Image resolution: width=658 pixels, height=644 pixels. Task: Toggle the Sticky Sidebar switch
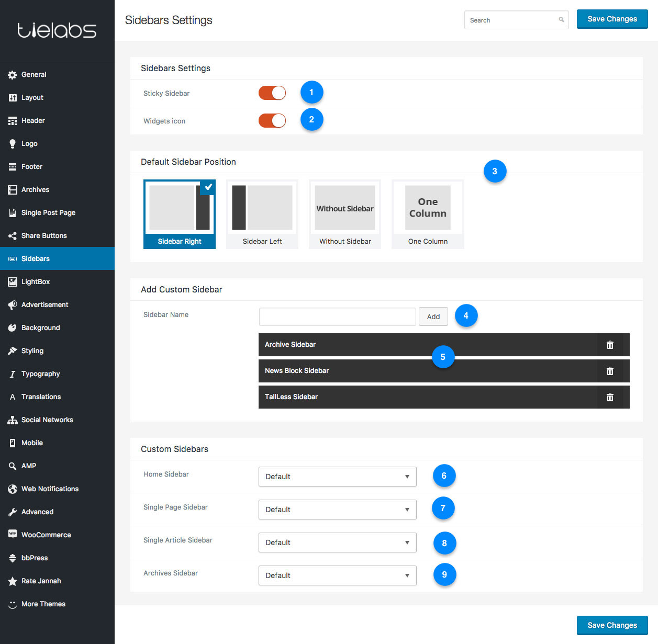tap(272, 93)
